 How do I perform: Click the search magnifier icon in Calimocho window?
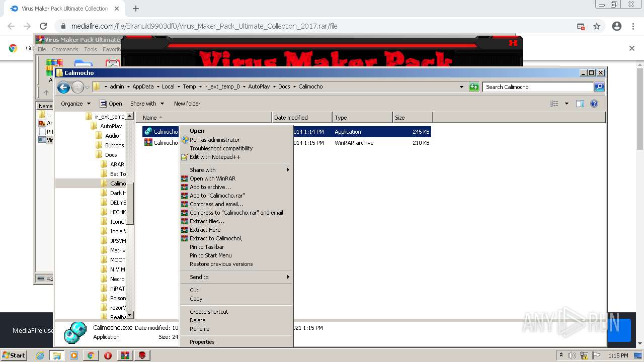(599, 87)
